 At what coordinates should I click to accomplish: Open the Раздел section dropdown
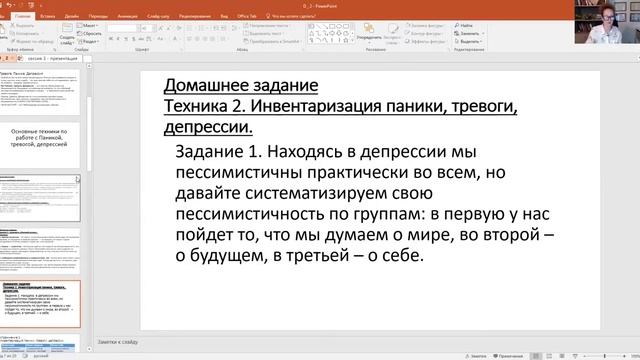click(88, 42)
